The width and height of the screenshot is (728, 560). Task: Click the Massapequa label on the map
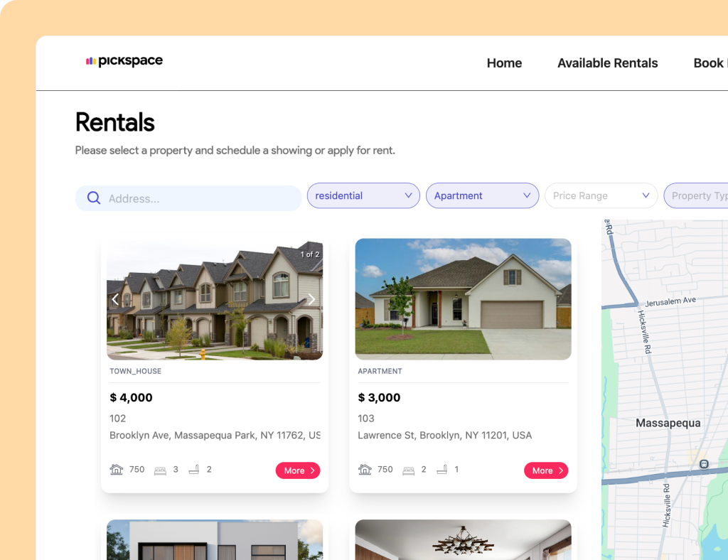click(668, 423)
